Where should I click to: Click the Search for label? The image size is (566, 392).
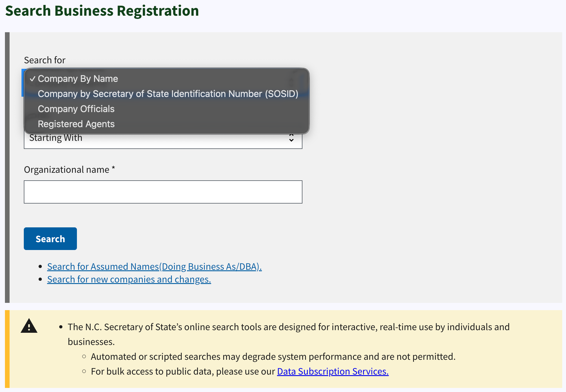[45, 60]
